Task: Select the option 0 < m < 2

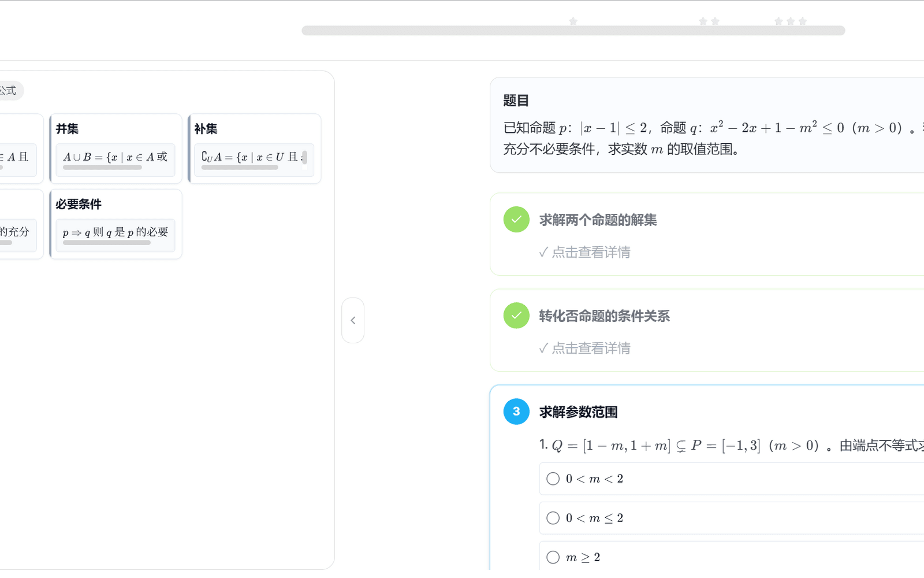Action: pos(732,479)
